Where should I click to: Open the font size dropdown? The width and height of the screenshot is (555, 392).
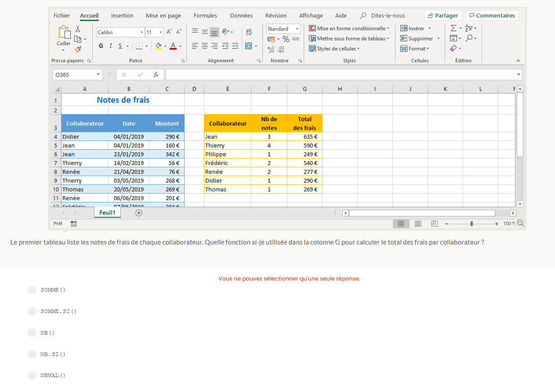[x=161, y=32]
